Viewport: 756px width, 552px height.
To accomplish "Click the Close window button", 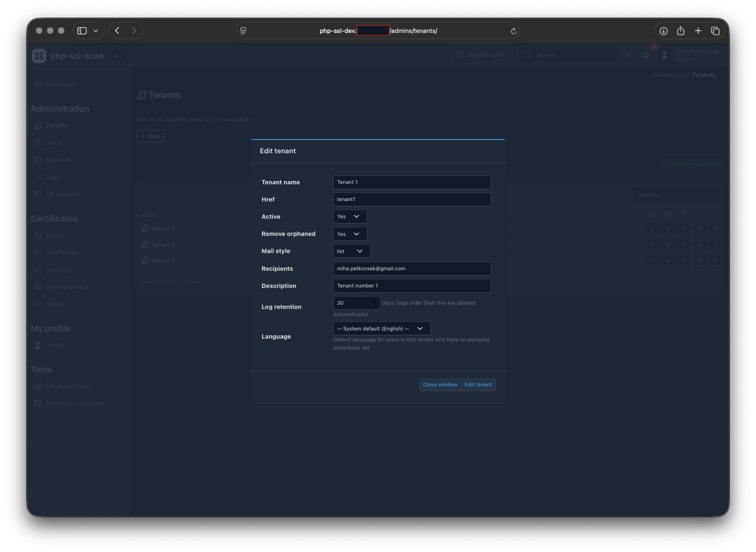I will click(x=440, y=385).
